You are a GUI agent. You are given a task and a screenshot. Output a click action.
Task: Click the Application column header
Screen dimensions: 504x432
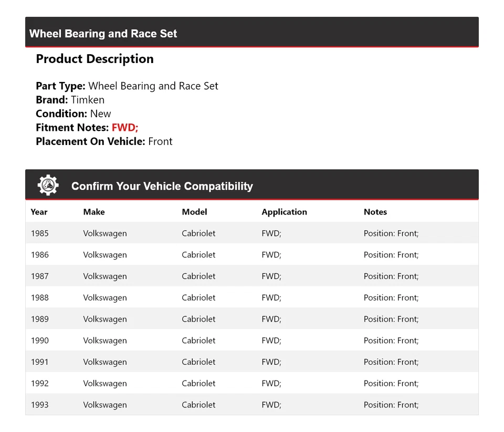click(x=284, y=212)
